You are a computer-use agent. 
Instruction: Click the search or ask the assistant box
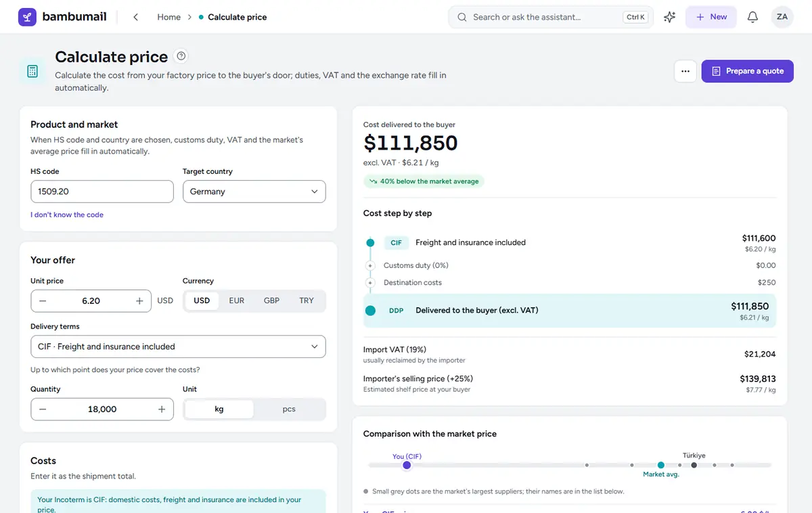551,17
